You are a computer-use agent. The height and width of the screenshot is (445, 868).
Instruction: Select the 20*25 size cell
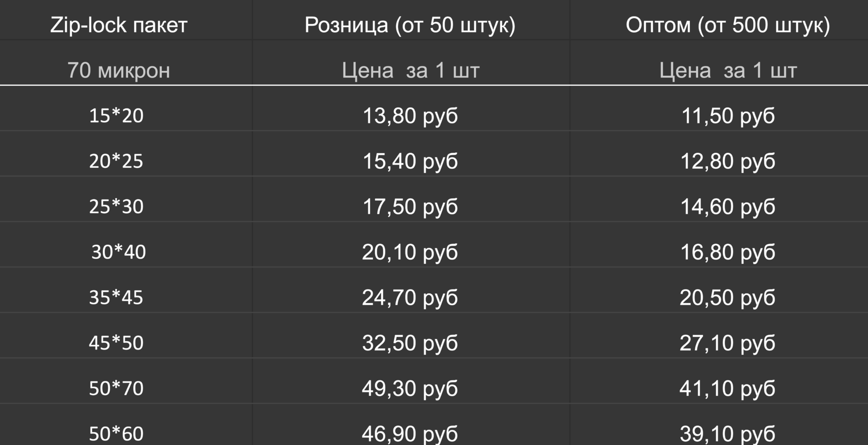116,161
